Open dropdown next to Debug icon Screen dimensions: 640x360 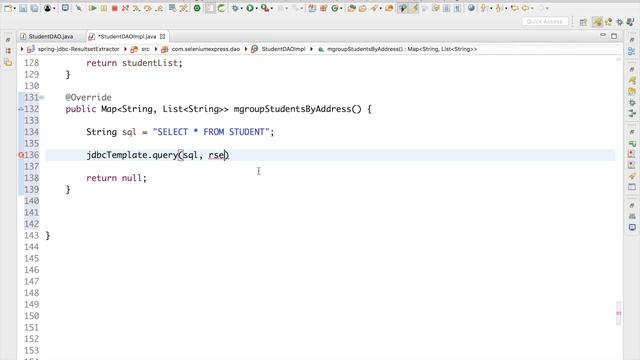[x=242, y=9]
